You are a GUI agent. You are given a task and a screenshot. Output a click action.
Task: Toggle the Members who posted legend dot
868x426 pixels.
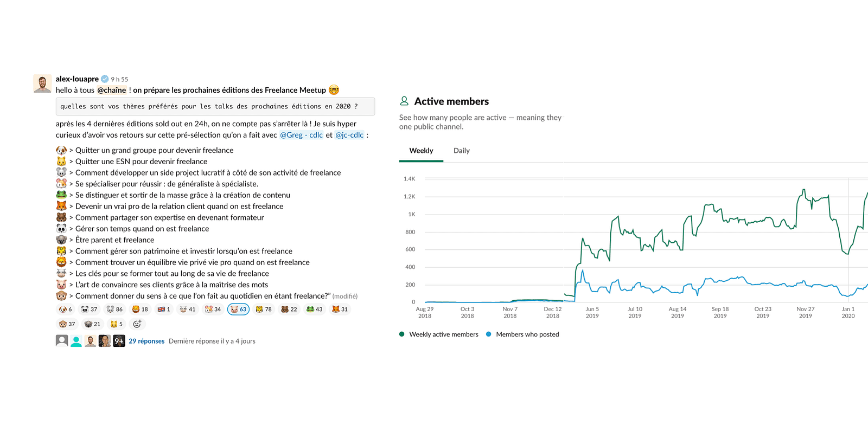(489, 334)
